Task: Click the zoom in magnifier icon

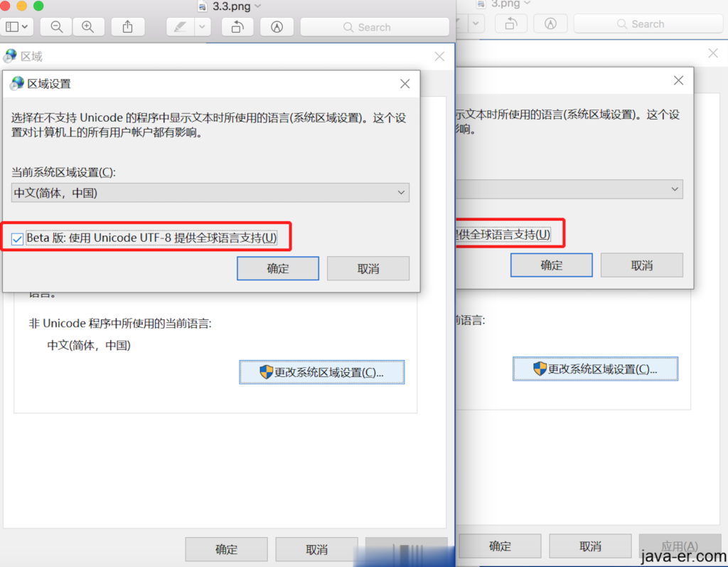Action: 87,27
